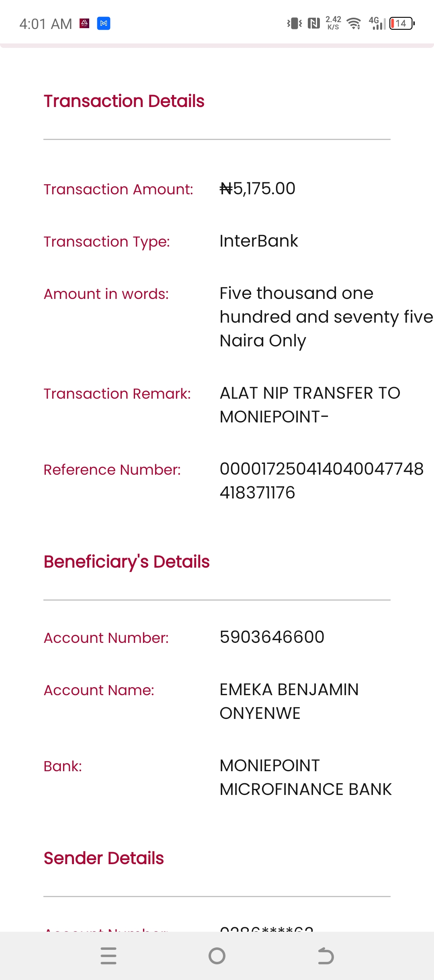The width and height of the screenshot is (434, 980).
Task: Tap the account name EMEKA BENJAMIN ONYENWE
Action: tap(289, 701)
